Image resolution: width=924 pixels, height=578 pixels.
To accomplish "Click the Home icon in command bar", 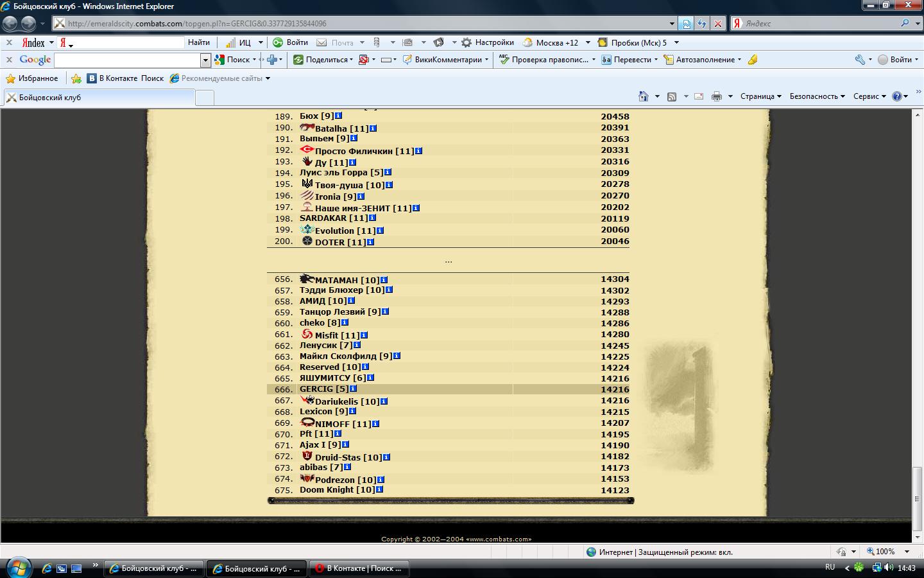I will click(644, 96).
